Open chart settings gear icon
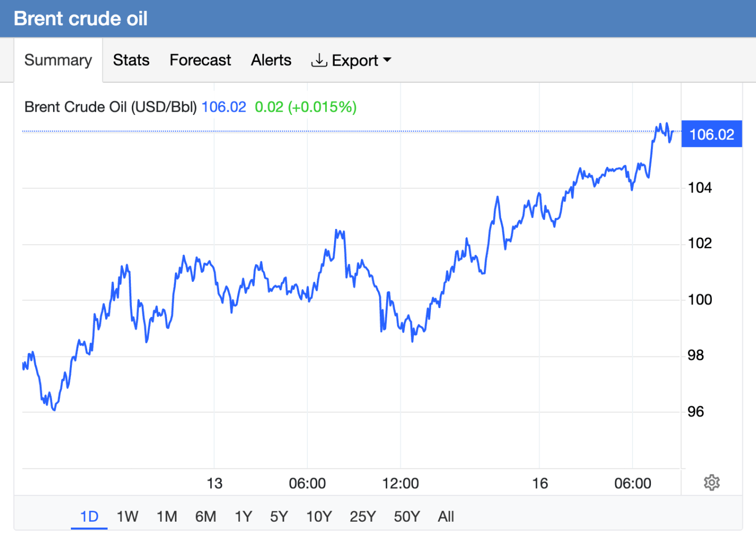This screenshot has height=537, width=756. click(x=711, y=482)
